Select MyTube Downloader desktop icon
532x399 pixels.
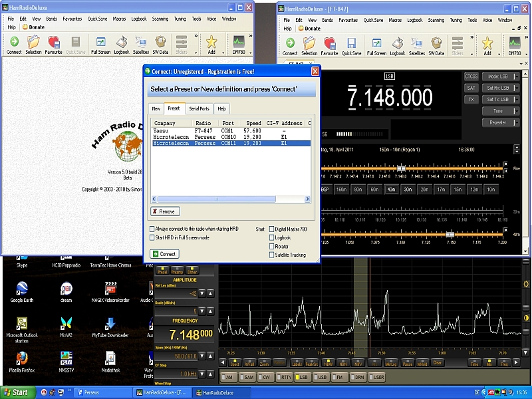pos(110,327)
